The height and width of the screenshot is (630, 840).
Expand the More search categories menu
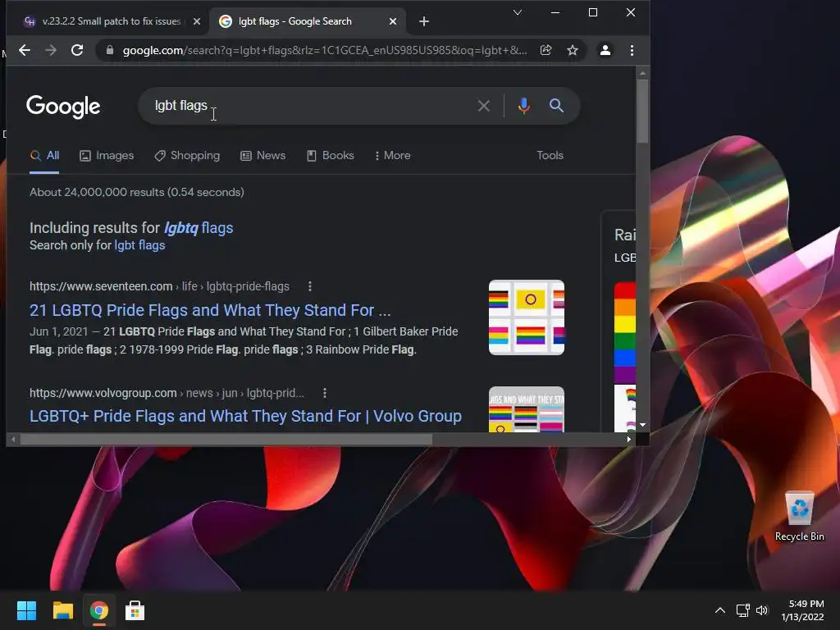coord(393,155)
